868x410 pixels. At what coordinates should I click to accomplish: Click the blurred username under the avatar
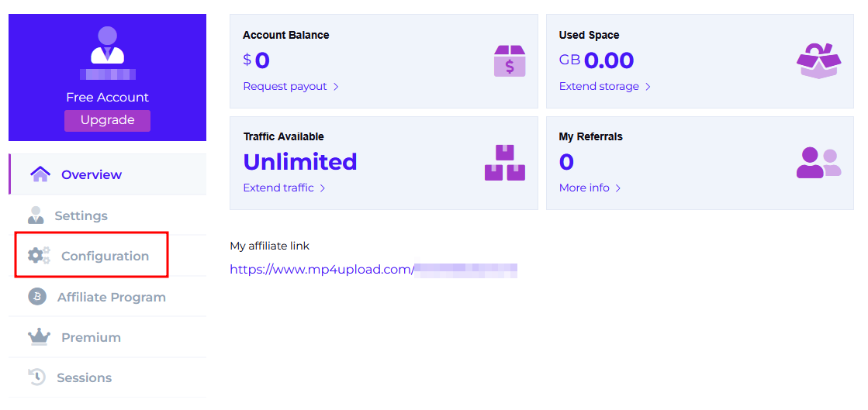point(107,74)
